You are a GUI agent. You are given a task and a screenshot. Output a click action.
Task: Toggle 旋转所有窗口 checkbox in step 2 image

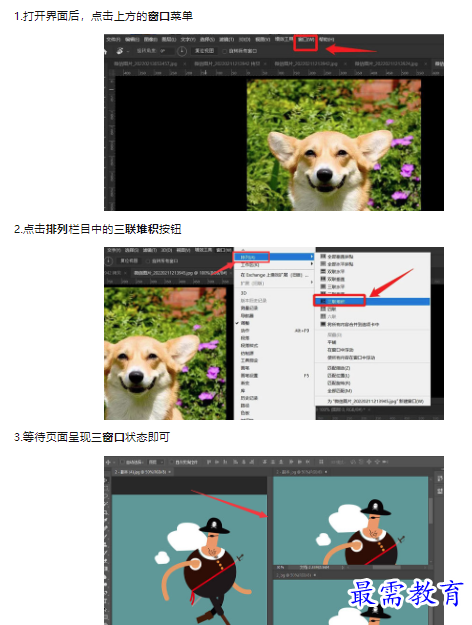coord(148,261)
